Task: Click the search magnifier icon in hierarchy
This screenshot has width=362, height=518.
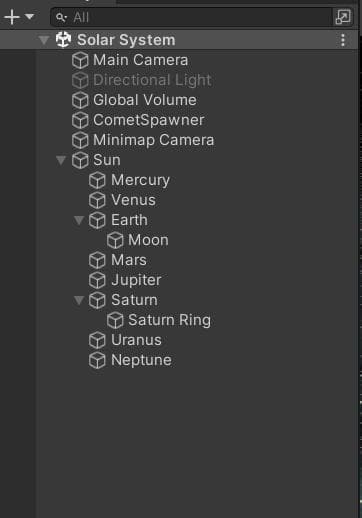Action: (61, 17)
